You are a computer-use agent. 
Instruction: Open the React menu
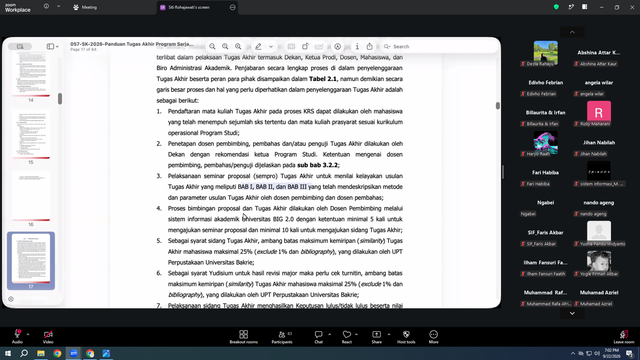click(x=347, y=337)
